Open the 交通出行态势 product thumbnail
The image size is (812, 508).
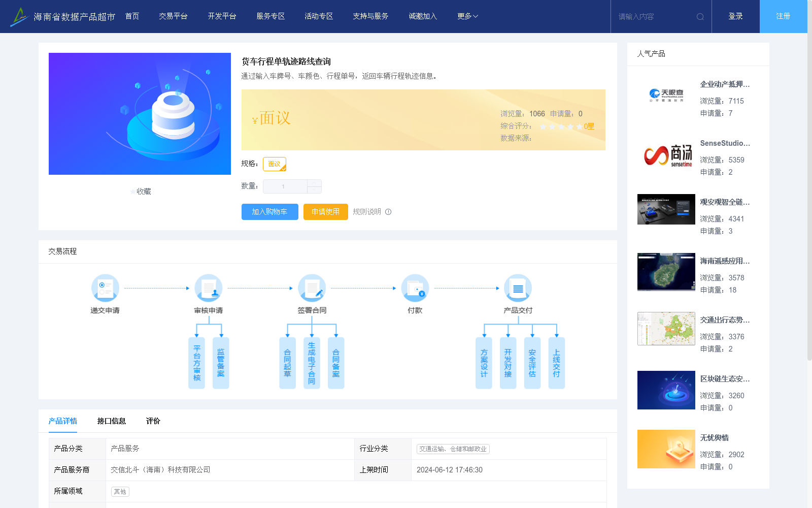(x=666, y=329)
